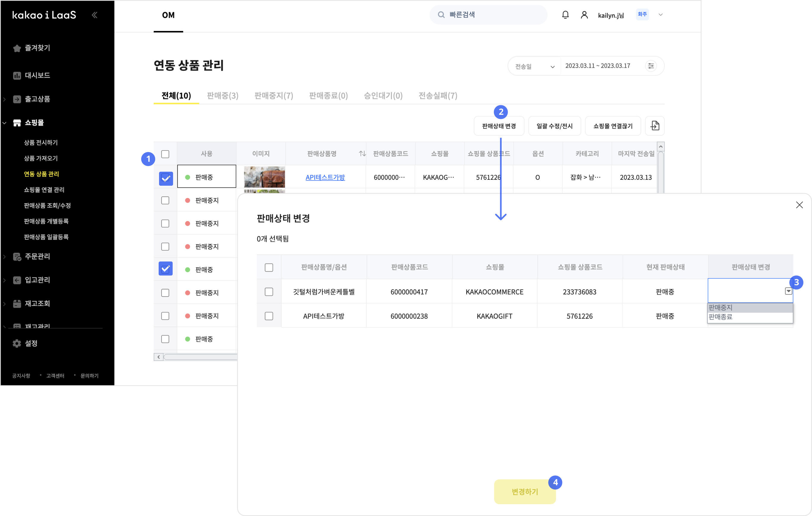Image resolution: width=812 pixels, height=516 pixels.
Task: Expand the 주문관리 sidebar menu
Action: tap(37, 256)
